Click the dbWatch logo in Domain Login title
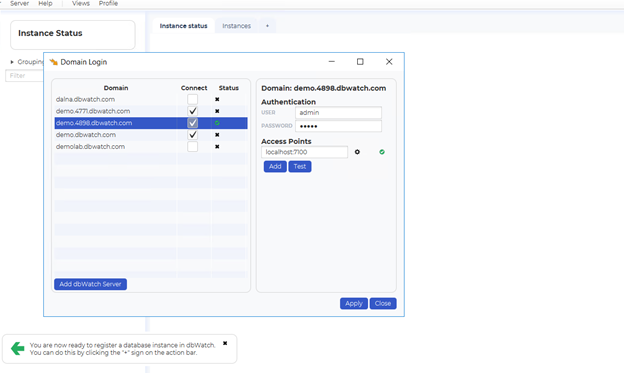Image resolution: width=624 pixels, height=373 pixels. [x=53, y=62]
